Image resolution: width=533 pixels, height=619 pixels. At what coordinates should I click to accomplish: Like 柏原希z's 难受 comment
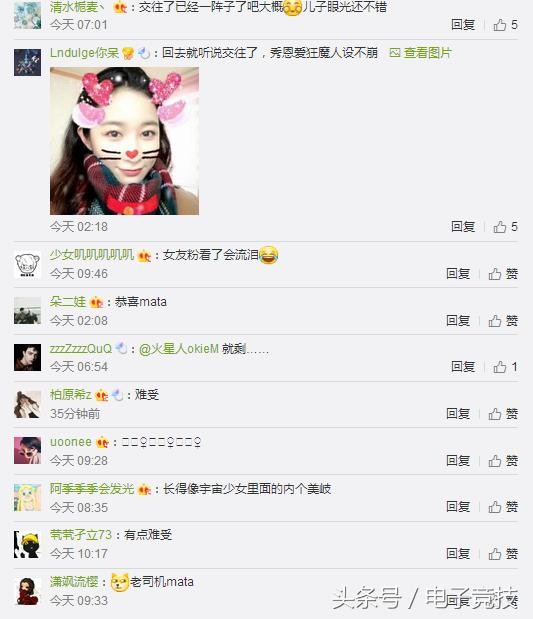pos(503,414)
